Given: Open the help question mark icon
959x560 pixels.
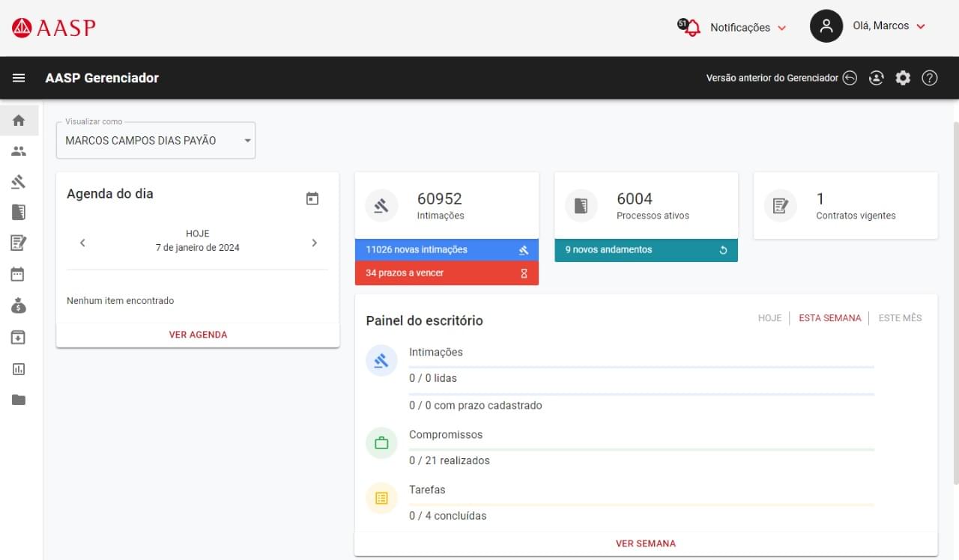Looking at the screenshot, I should [930, 78].
